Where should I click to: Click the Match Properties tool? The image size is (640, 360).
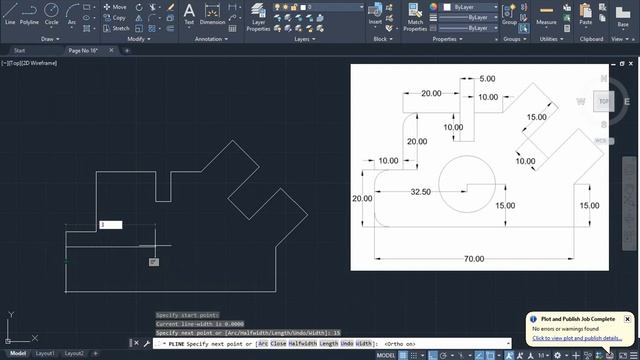415,17
